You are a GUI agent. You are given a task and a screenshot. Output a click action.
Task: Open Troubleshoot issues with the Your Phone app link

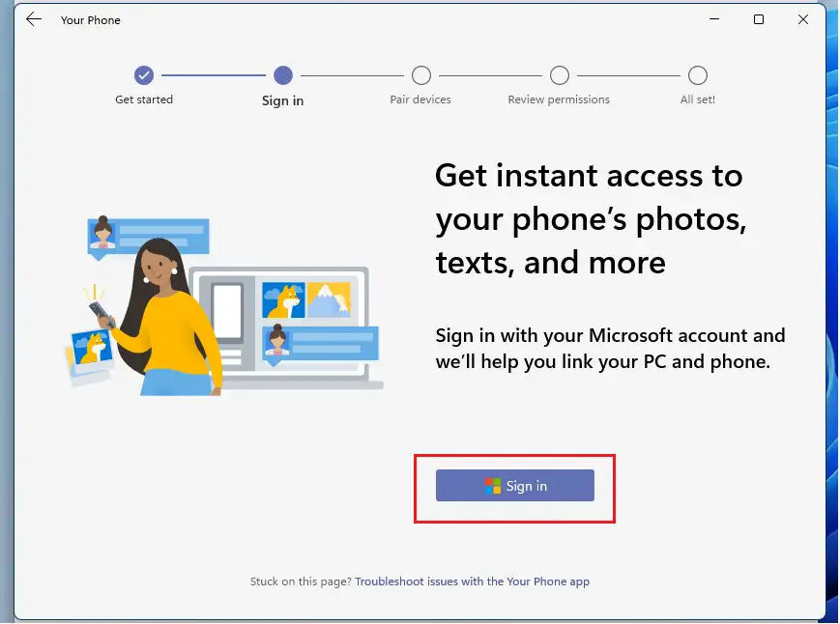pos(472,581)
